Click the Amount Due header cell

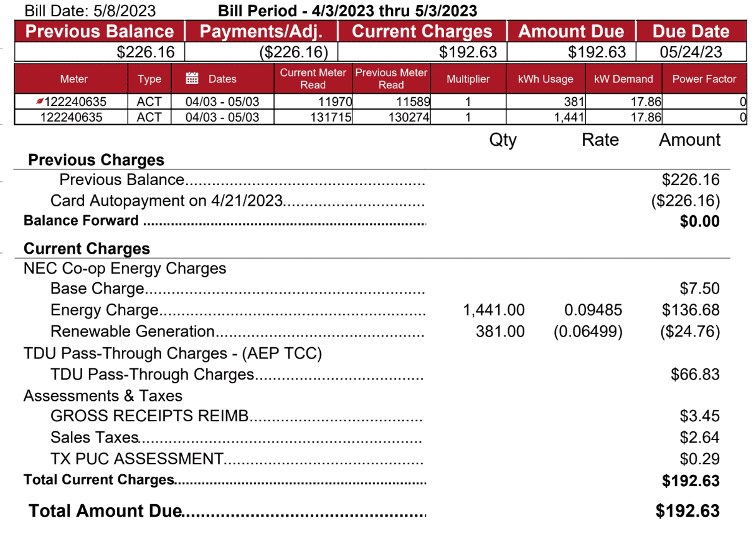(571, 32)
